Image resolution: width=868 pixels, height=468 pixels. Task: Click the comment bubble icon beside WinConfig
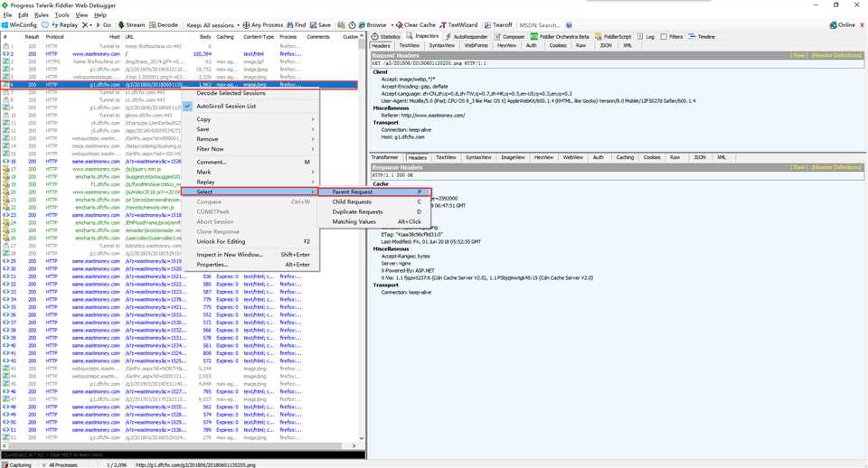click(x=45, y=25)
